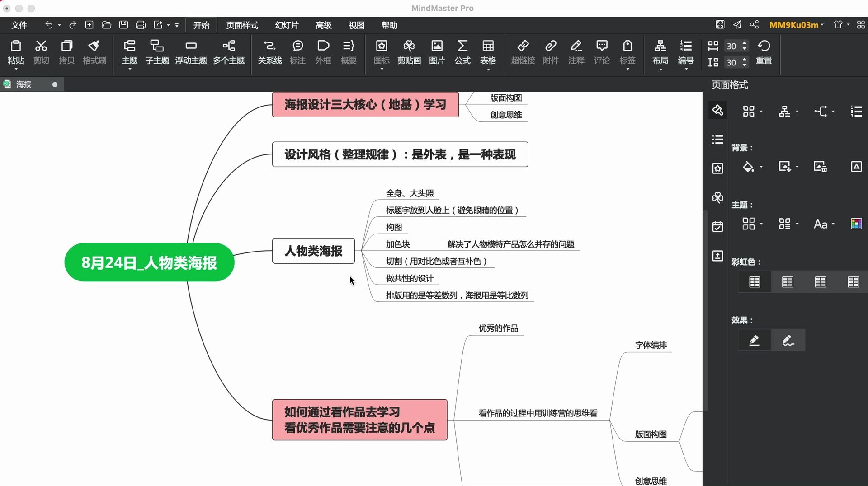Viewport: 868px width, 486px height.
Task: Choose the first hand-drawn effect option
Action: pyautogui.click(x=754, y=340)
